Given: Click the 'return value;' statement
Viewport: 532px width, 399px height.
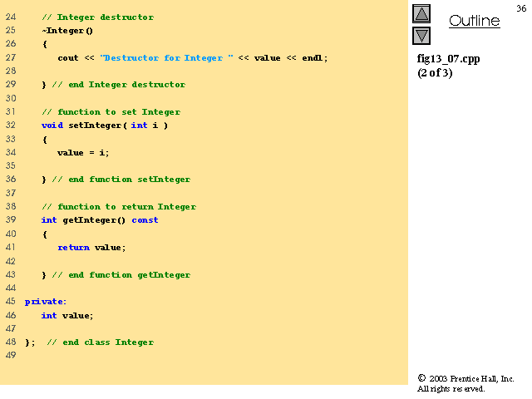Looking at the screenshot, I should point(91,248).
